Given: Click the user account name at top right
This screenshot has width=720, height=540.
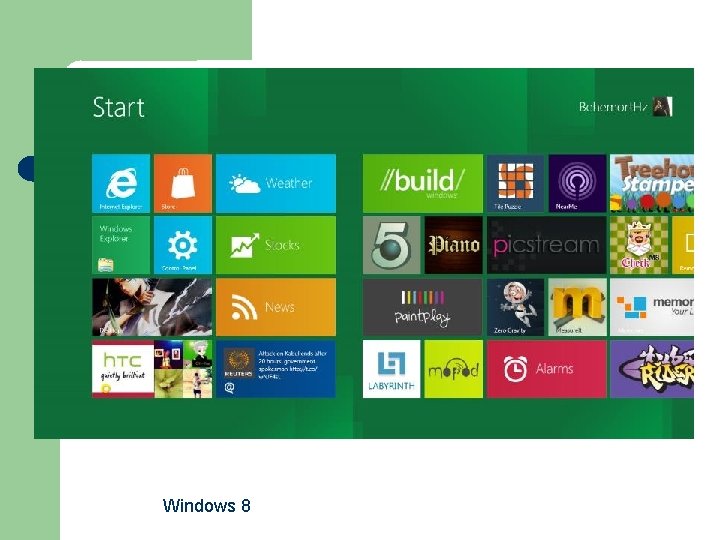Looking at the screenshot, I should pos(613,107).
